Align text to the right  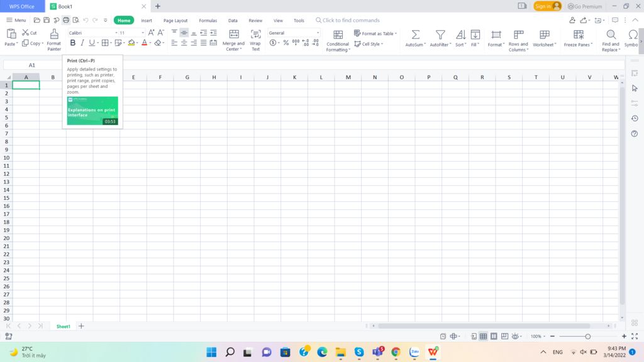194,43
